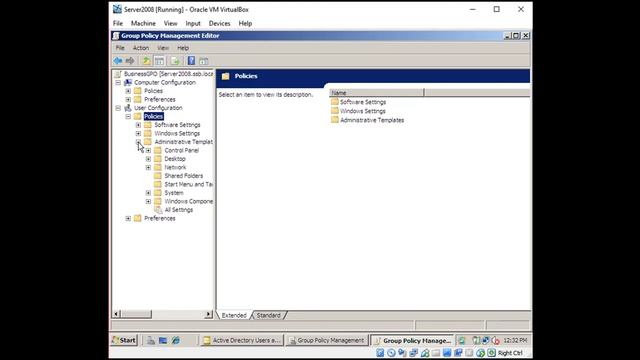Screen dimensions: 640x360
Task: Expand the Software Settings tree node
Action: click(138, 125)
